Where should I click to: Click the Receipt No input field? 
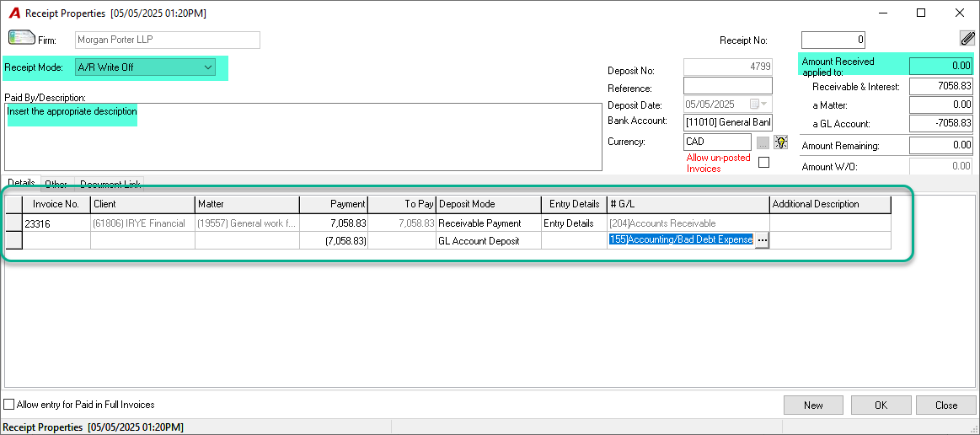point(834,40)
